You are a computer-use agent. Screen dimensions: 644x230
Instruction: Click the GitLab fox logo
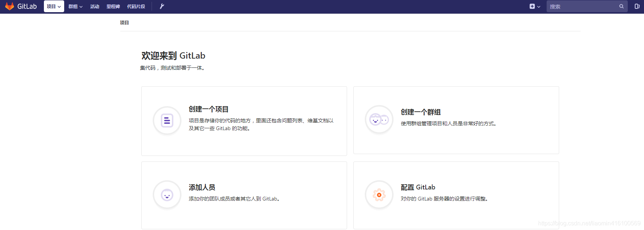(9, 6)
